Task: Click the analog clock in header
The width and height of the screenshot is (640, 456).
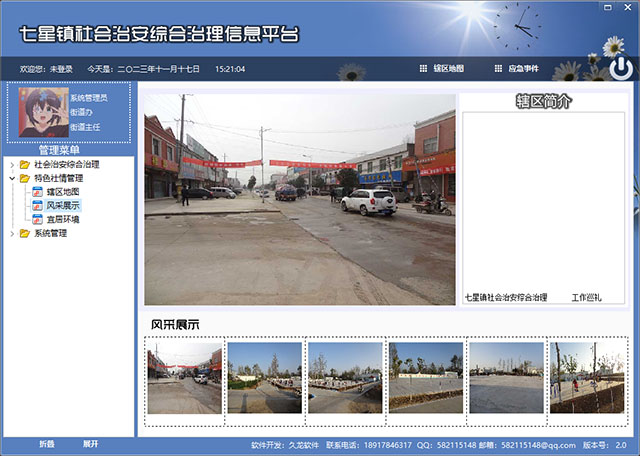Action: point(517,27)
